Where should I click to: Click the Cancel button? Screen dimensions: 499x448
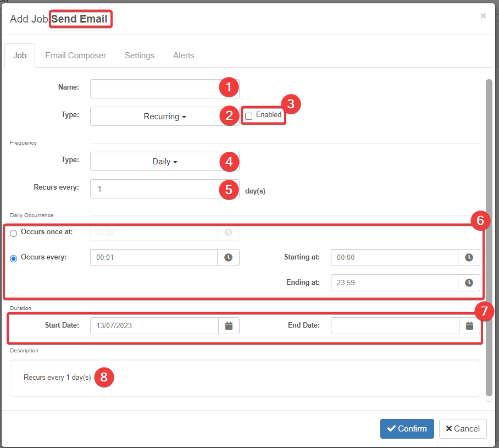point(463,429)
